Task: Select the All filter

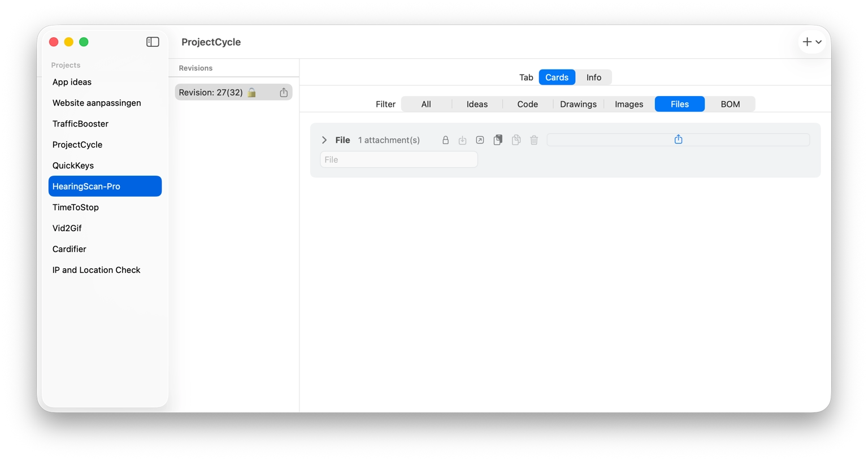Action: click(426, 104)
